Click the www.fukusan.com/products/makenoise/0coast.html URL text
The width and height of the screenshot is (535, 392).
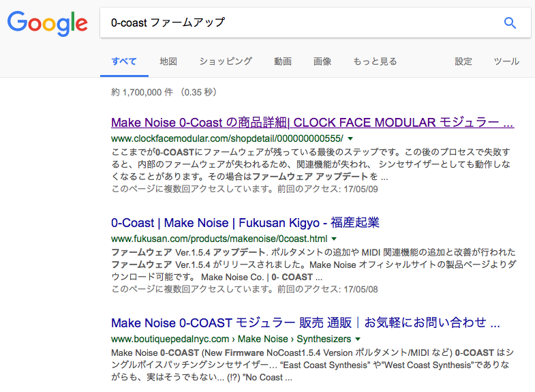pos(219,239)
